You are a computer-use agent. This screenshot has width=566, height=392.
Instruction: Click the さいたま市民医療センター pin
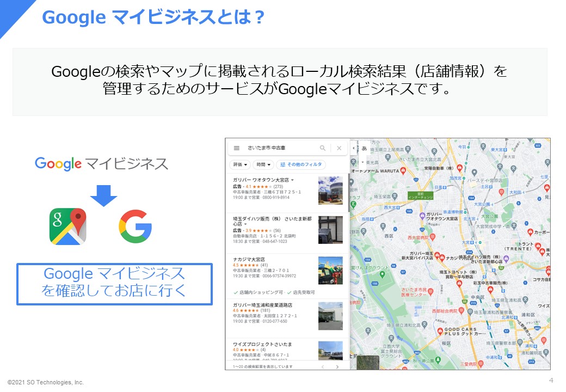[430, 292]
